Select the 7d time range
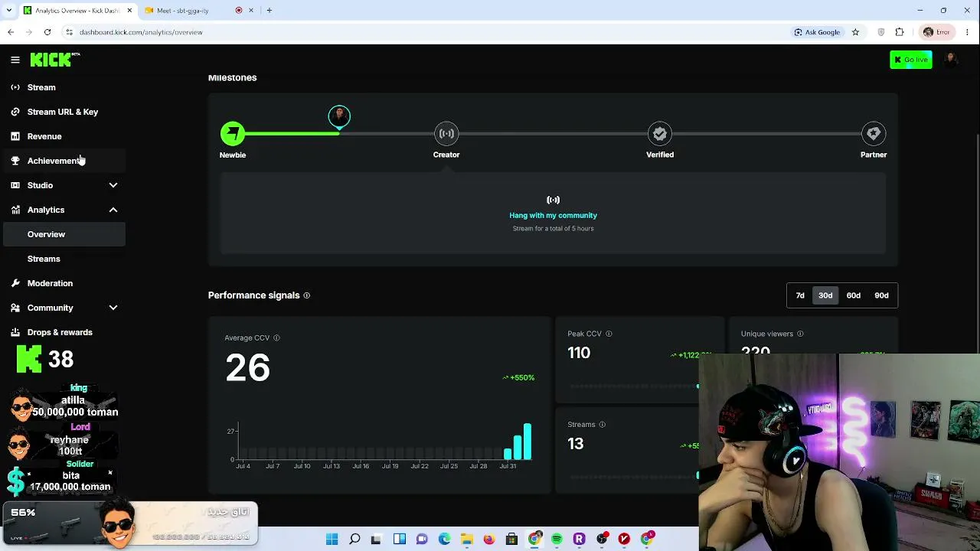This screenshot has height=551, width=980. [800, 295]
